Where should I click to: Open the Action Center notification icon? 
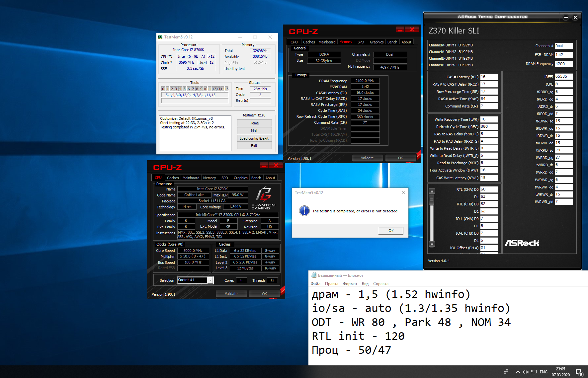579,372
